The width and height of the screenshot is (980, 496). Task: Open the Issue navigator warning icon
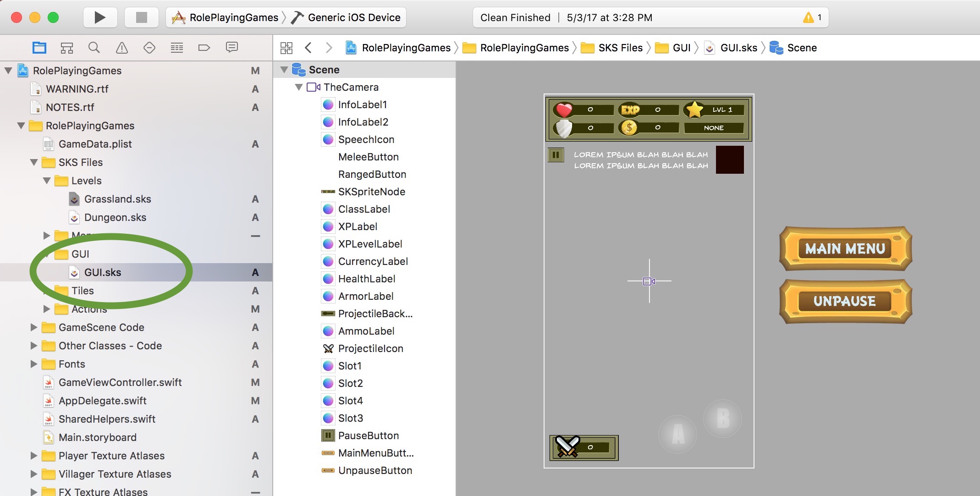coord(122,48)
